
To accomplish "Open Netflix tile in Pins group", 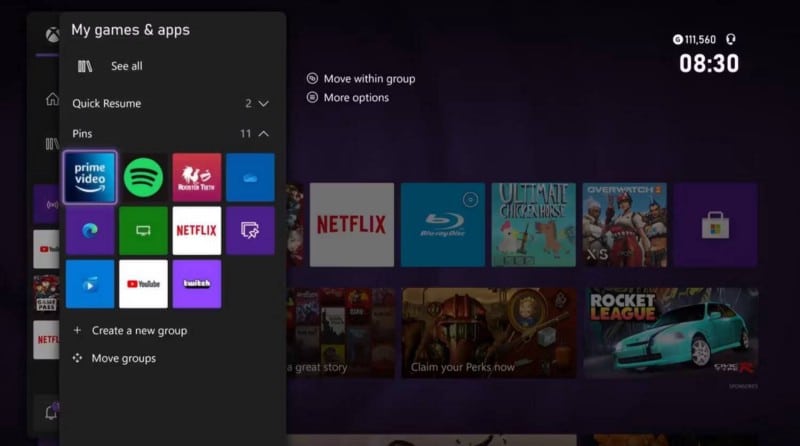I will pos(196,231).
